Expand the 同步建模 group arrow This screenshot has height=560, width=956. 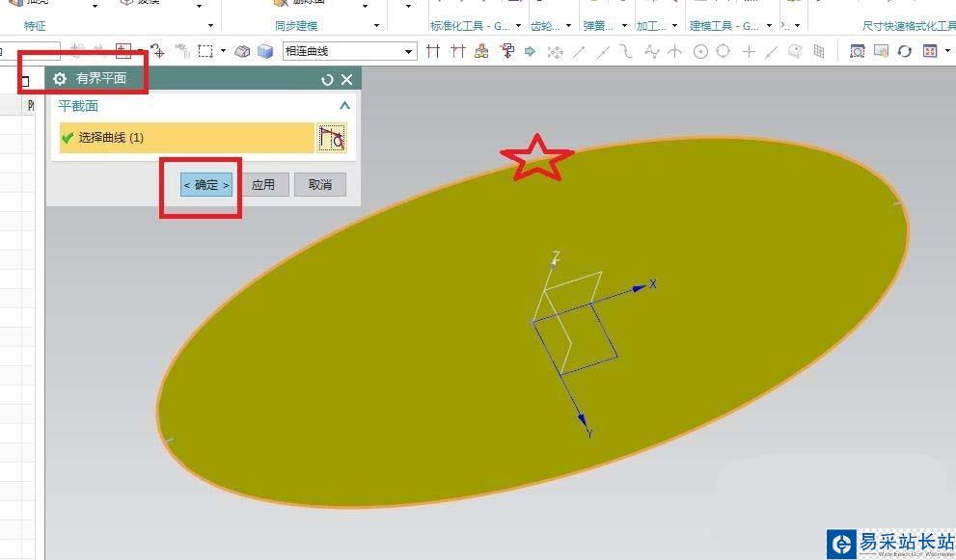tap(376, 26)
